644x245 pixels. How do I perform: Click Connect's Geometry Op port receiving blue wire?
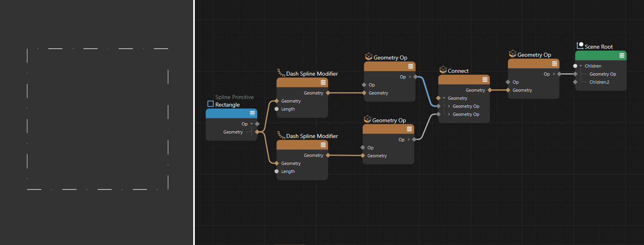[x=438, y=106]
